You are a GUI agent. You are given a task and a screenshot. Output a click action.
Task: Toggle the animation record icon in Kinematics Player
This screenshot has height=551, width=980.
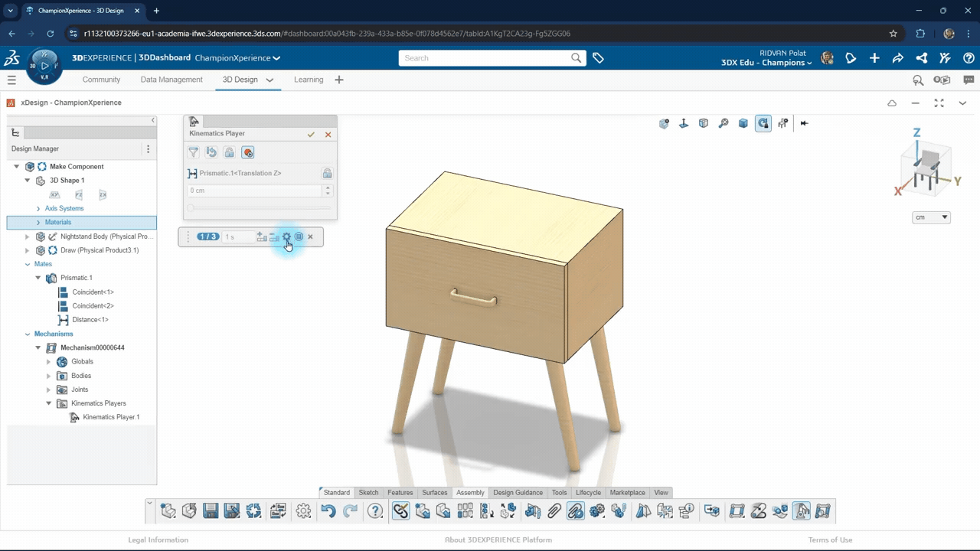(x=247, y=152)
